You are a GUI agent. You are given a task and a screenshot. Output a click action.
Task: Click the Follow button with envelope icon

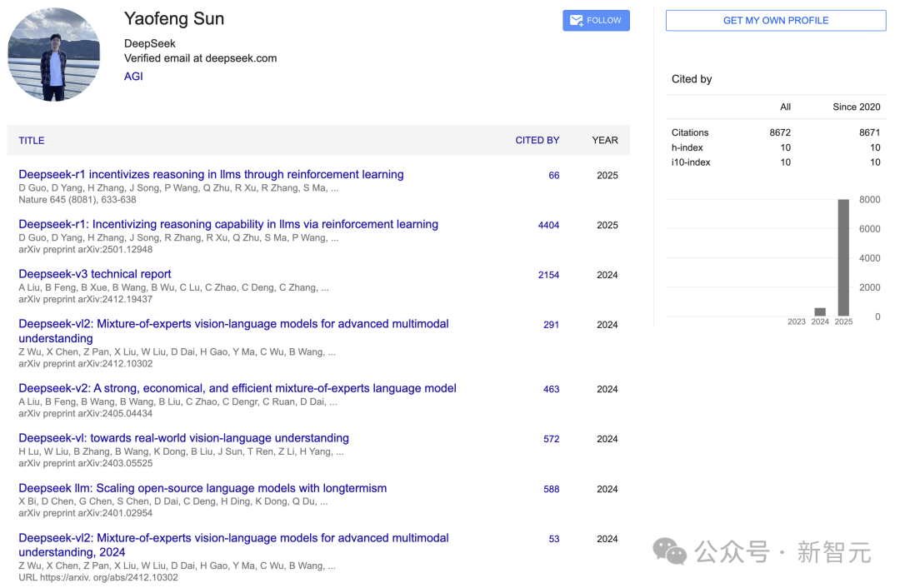pyautogui.click(x=596, y=21)
